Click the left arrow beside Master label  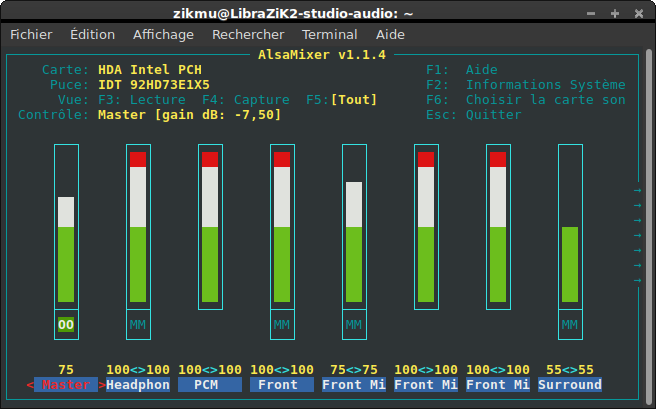pos(30,385)
